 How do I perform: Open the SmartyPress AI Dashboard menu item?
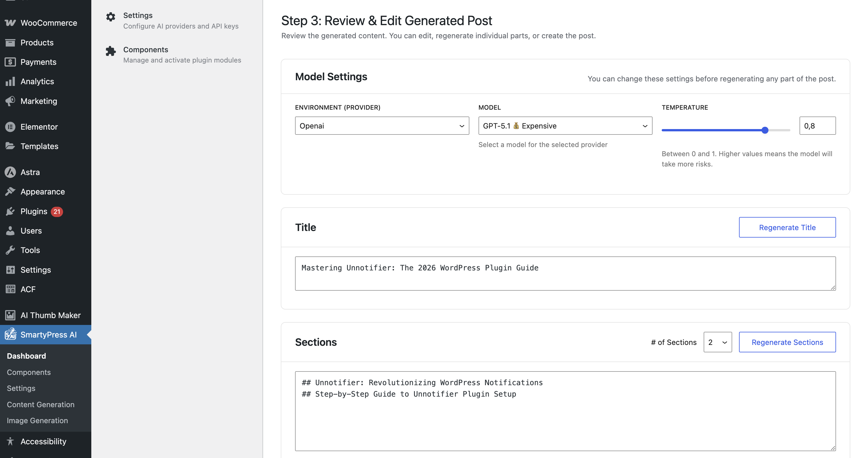[x=26, y=356]
